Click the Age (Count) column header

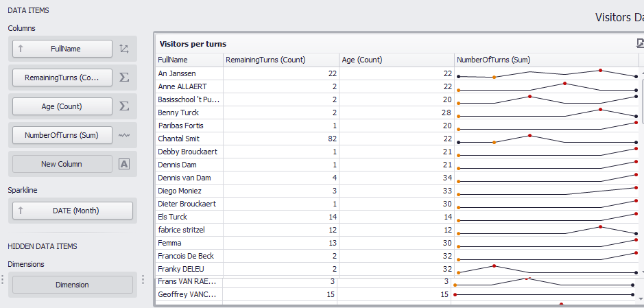coord(396,60)
